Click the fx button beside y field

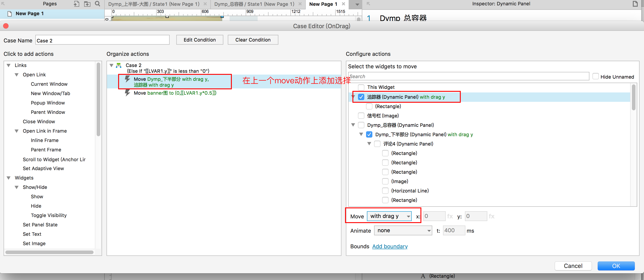click(x=491, y=216)
